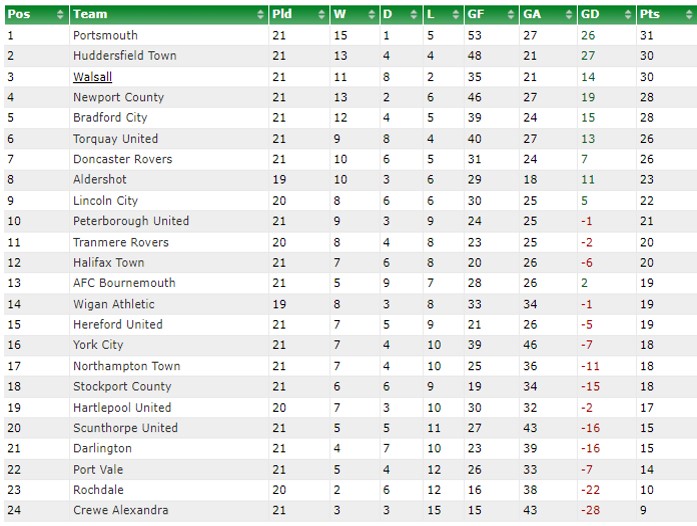The width and height of the screenshot is (697, 526).
Task: Click the Crewe Alexandra team cell
Action: [x=169, y=510]
